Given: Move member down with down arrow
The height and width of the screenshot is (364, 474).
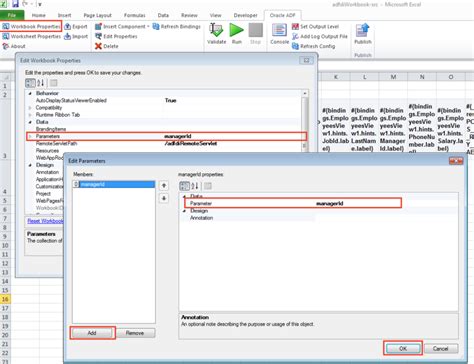Looking at the screenshot, I should click(164, 198).
